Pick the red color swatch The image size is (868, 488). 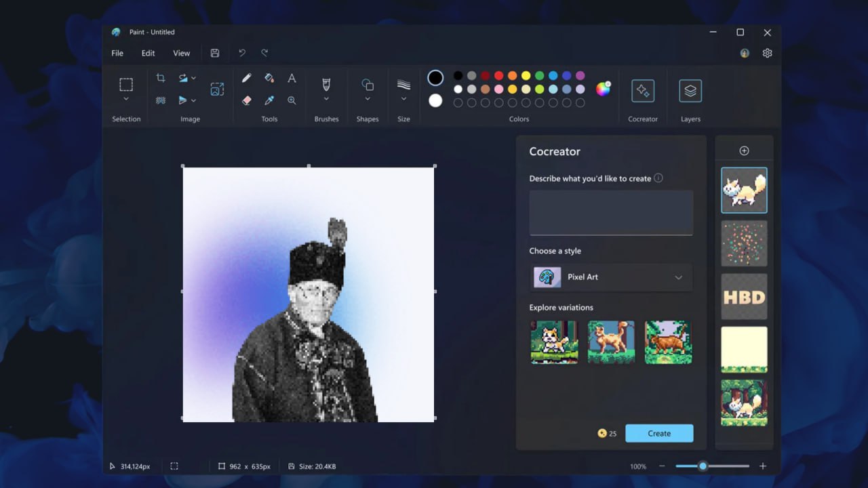pos(498,76)
